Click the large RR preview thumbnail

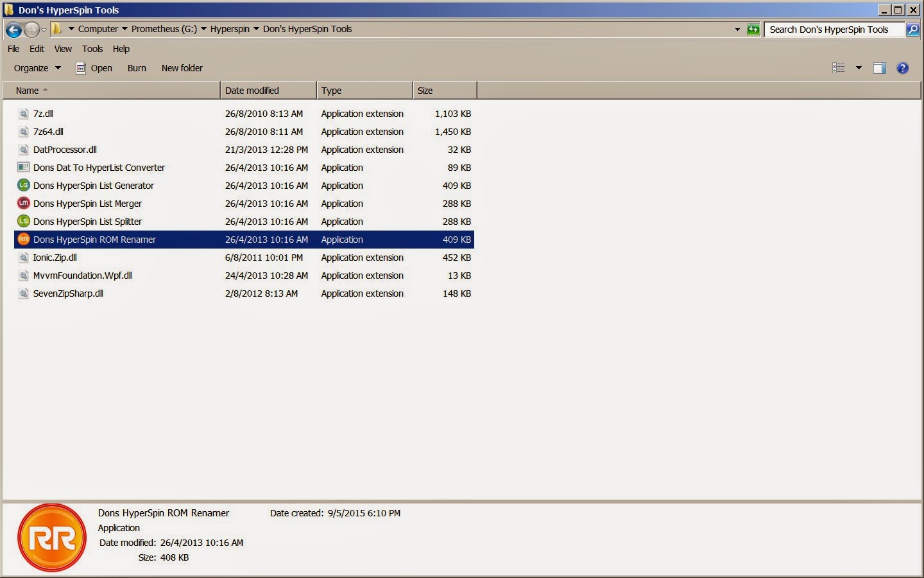coord(51,538)
